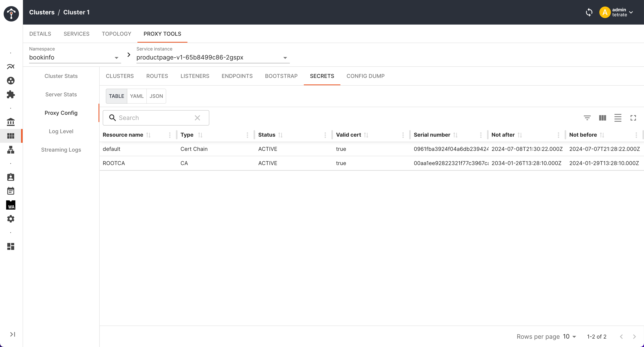
Task: Open the hierarchy tree sidebar icon
Action: (x=11, y=150)
